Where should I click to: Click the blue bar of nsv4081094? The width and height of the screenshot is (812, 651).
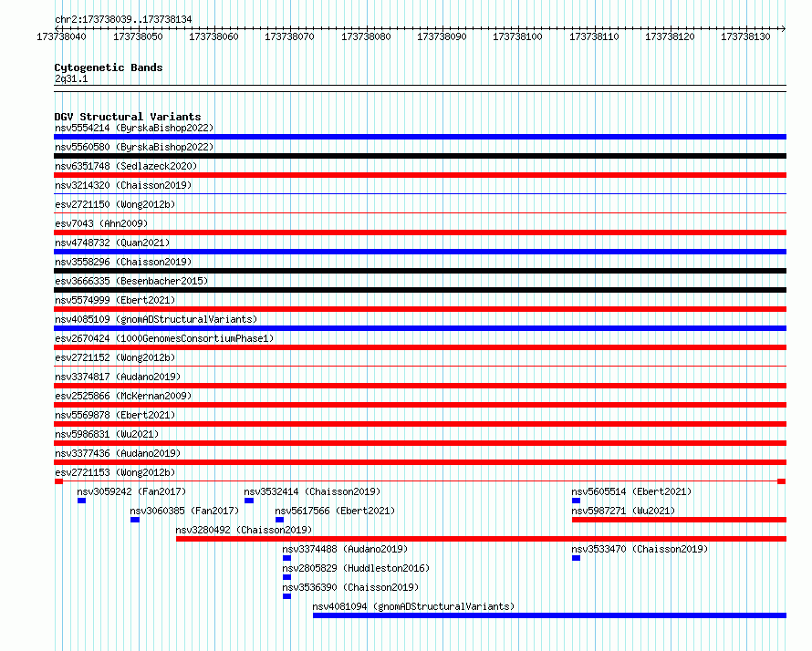tap(549, 615)
